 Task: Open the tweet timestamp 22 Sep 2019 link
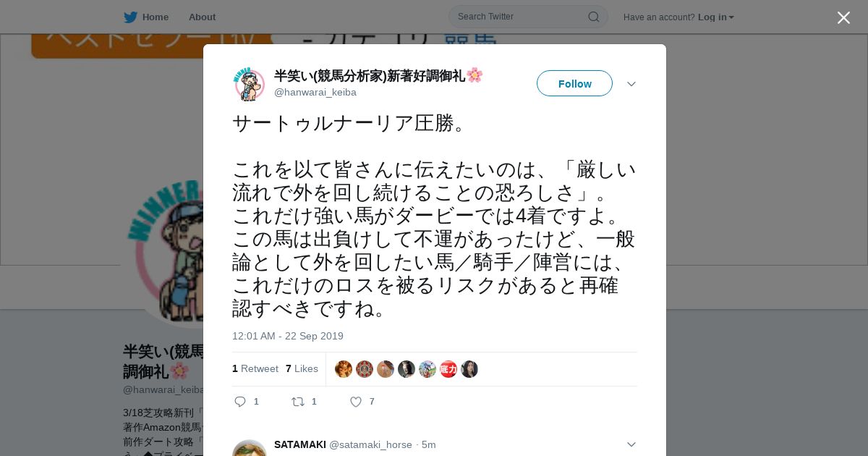point(288,336)
